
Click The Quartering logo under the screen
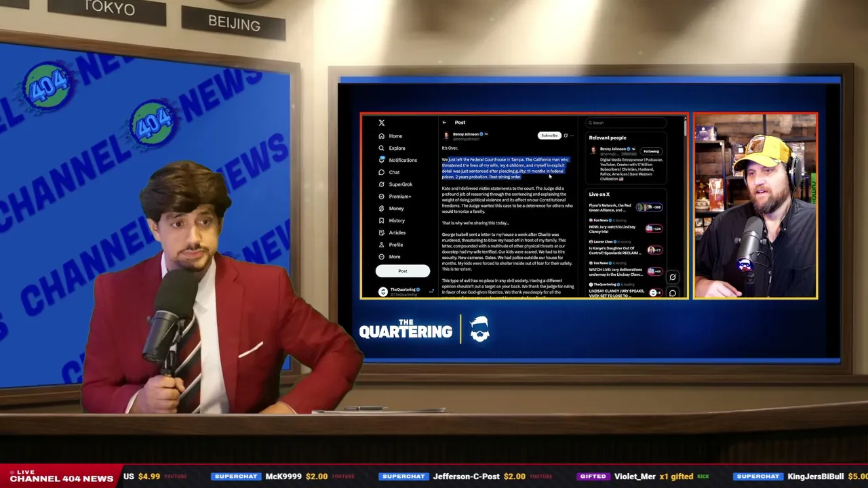click(x=424, y=329)
